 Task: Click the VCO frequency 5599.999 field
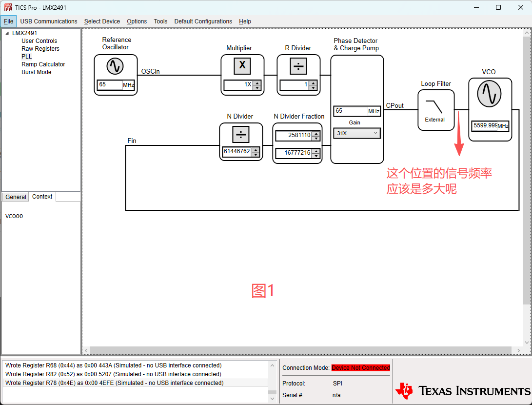485,125
